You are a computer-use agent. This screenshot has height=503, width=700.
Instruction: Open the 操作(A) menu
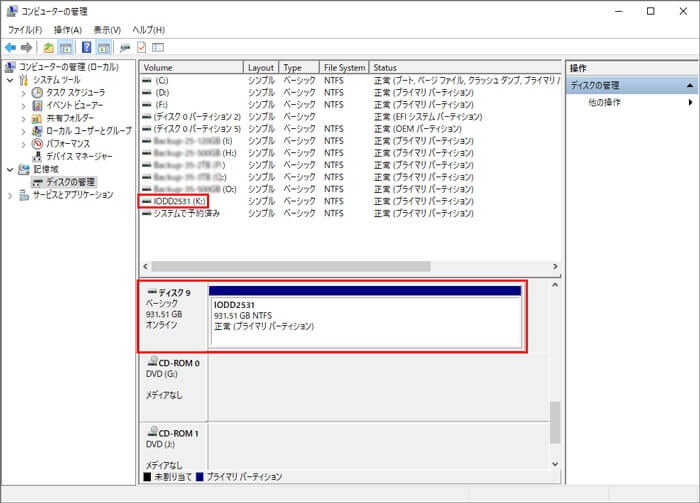[68, 30]
